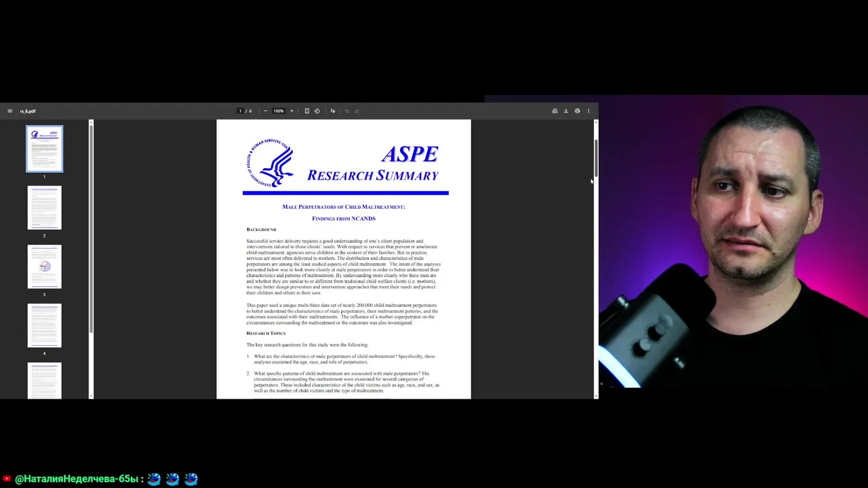Print the PDF with the printer icon
868x488 pixels.
pyautogui.click(x=577, y=111)
